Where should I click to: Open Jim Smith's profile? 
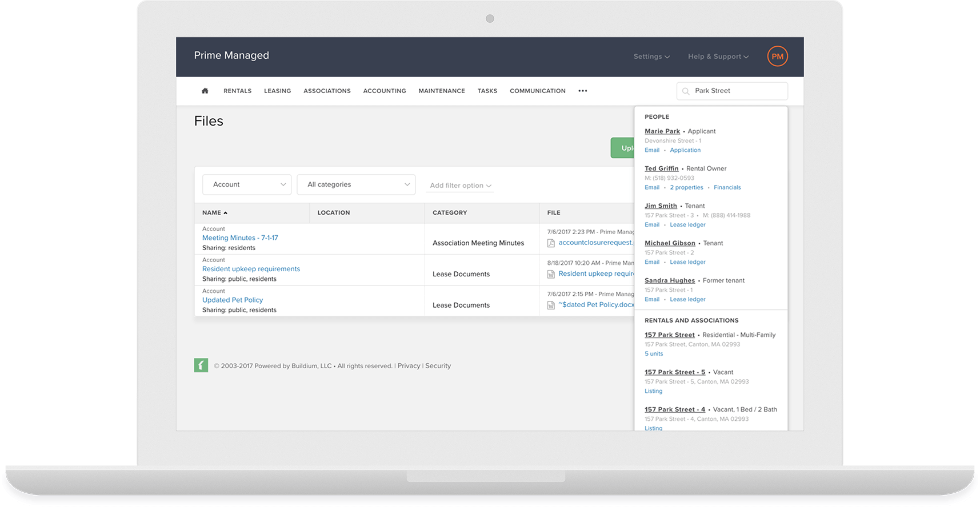pyautogui.click(x=661, y=206)
